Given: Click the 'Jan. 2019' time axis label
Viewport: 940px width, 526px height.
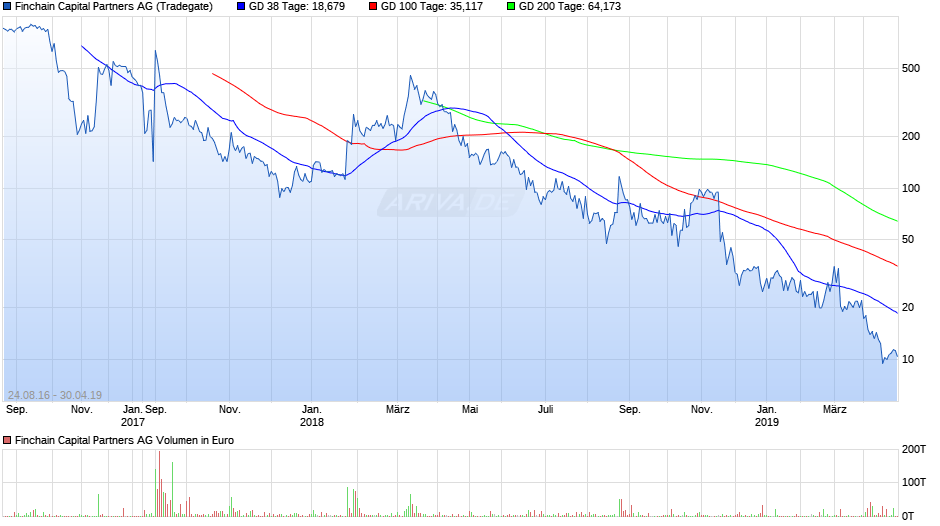Looking at the screenshot, I should pyautogui.click(x=767, y=416).
